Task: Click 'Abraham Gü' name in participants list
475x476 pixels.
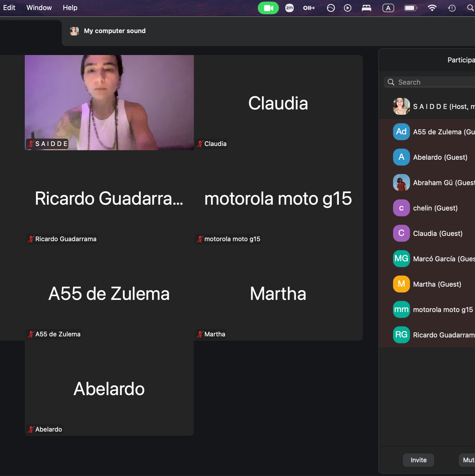Action: tap(433, 183)
